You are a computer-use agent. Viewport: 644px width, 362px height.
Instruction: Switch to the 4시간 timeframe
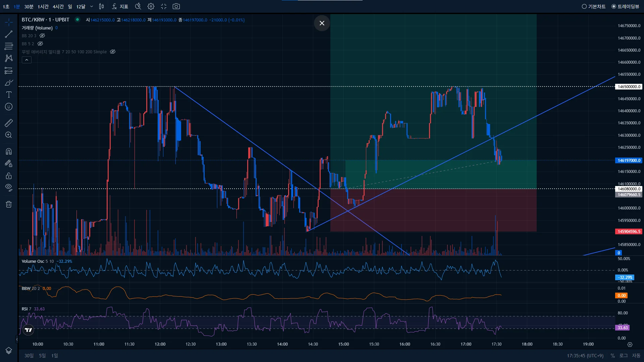[58, 6]
